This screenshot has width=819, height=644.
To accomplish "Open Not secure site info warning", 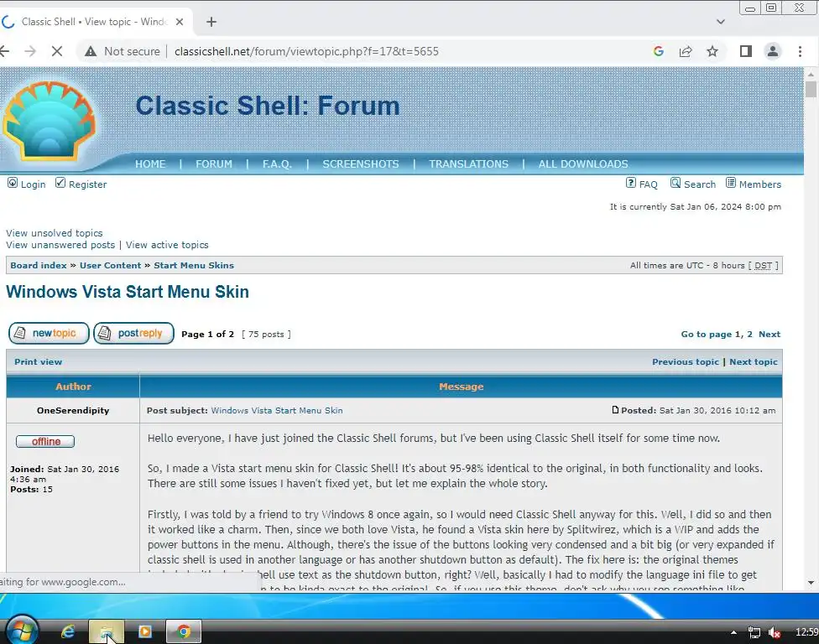I will 123,51.
